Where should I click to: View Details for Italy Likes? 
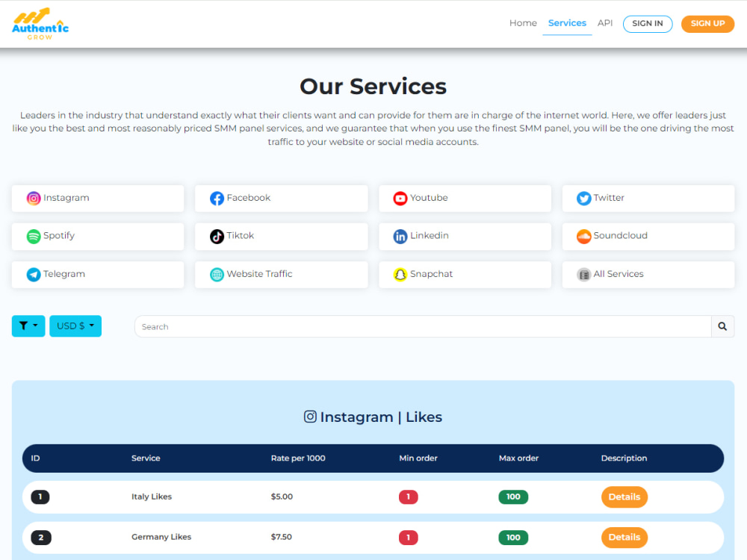[x=624, y=497]
